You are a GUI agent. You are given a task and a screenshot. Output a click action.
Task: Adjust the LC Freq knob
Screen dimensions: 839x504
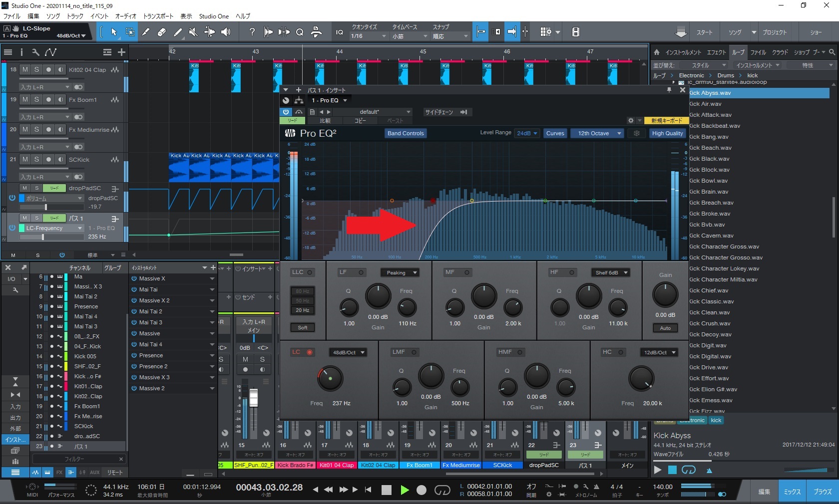[330, 379]
